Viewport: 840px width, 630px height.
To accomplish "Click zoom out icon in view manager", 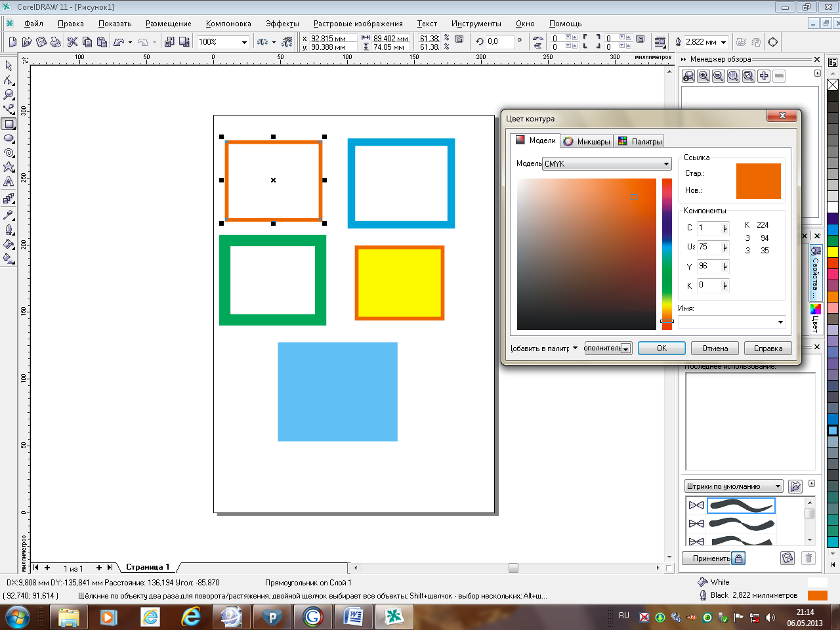I will [x=719, y=76].
